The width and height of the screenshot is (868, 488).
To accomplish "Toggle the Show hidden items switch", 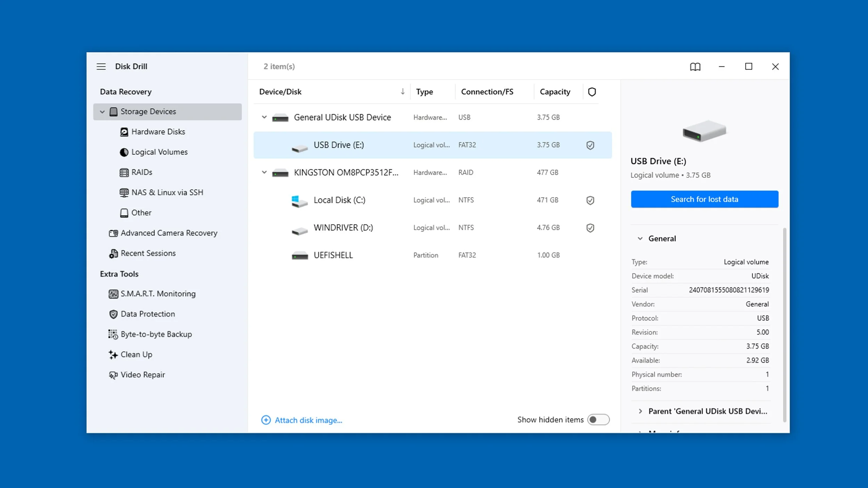I will (598, 420).
